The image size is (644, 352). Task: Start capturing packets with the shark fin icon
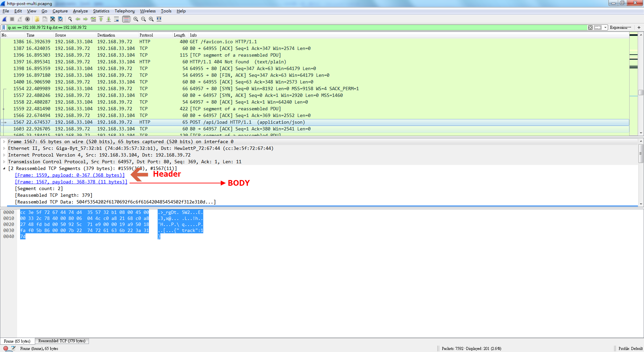tap(5, 19)
